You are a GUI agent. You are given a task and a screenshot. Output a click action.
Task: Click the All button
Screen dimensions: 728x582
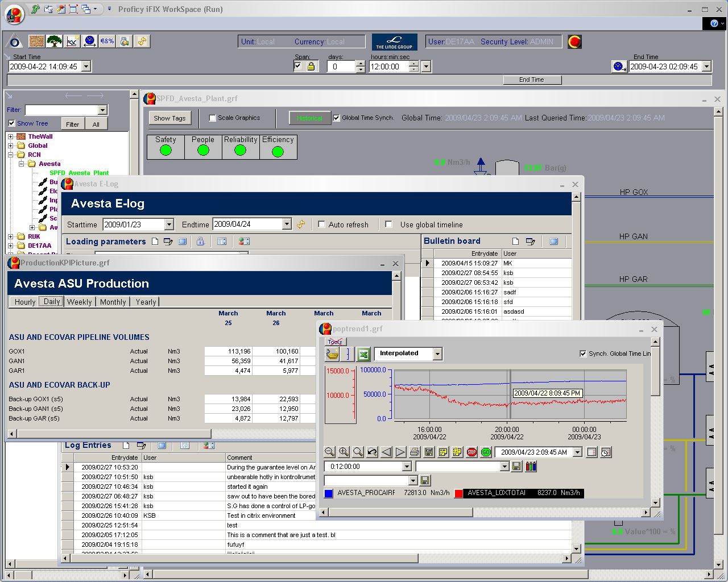coord(96,124)
